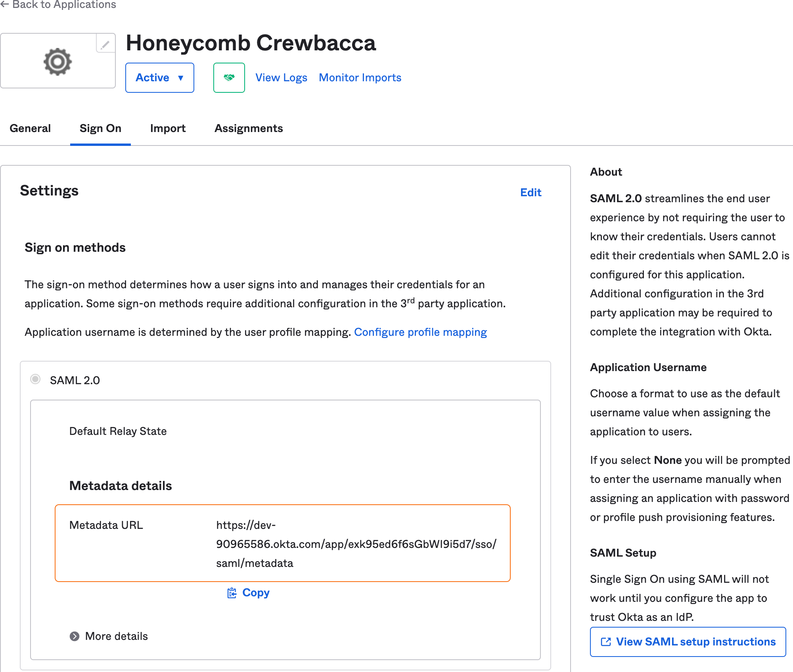Screen dimensions: 793x672
Task: Click the Metadata URL label
Action: [106, 525]
